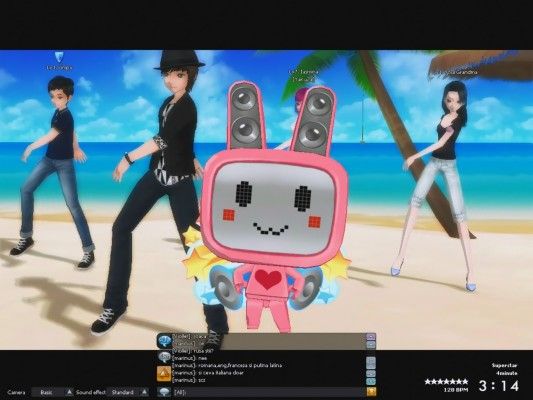Screen dimensions: 533x400
Task: Click the orange warning triangle icon
Action: click(164, 373)
